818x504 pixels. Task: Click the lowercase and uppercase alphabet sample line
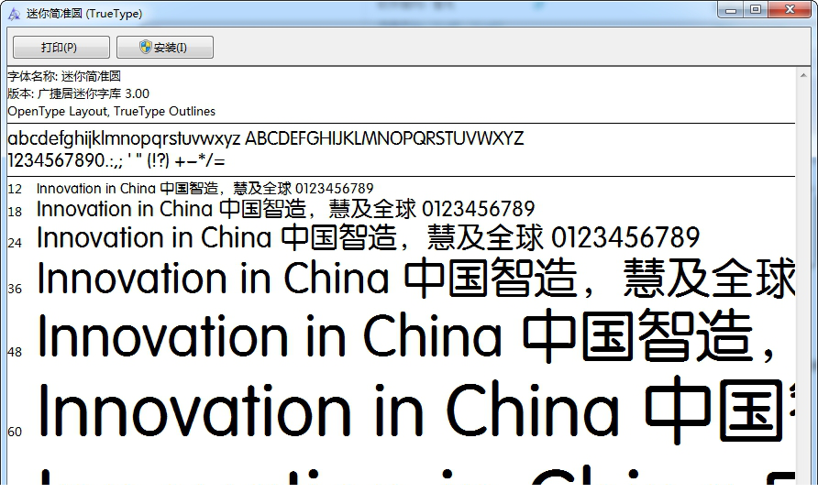point(266,138)
